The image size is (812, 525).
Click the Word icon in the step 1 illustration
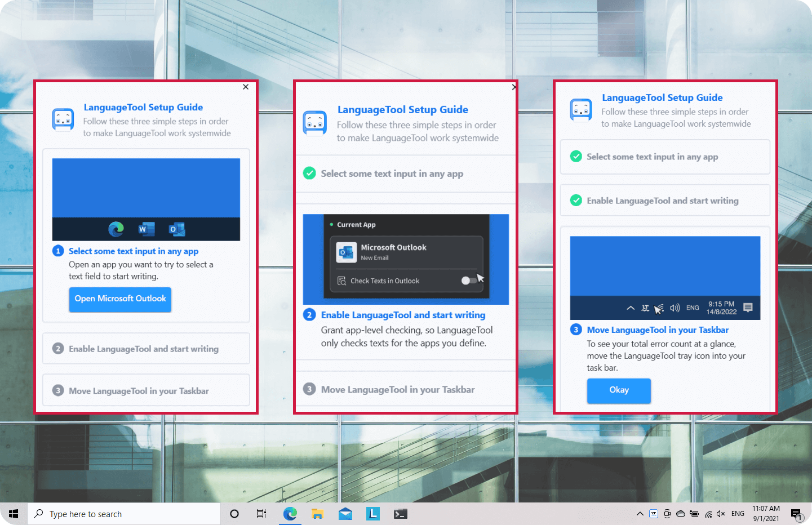[147, 229]
